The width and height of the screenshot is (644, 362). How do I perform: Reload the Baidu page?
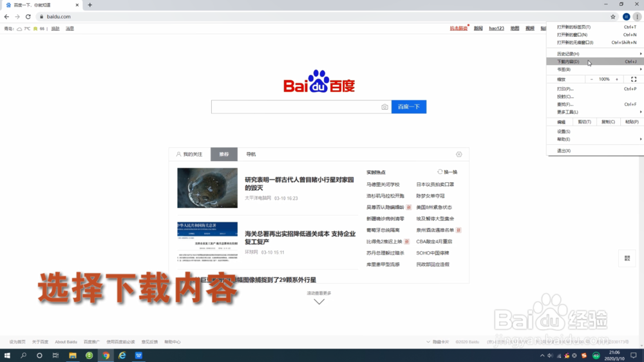tap(28, 17)
